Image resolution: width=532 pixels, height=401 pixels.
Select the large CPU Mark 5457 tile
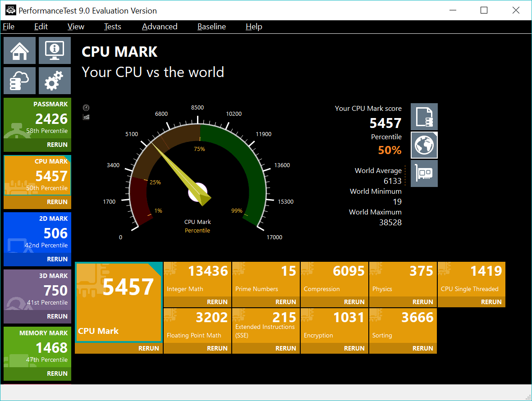[x=119, y=302]
